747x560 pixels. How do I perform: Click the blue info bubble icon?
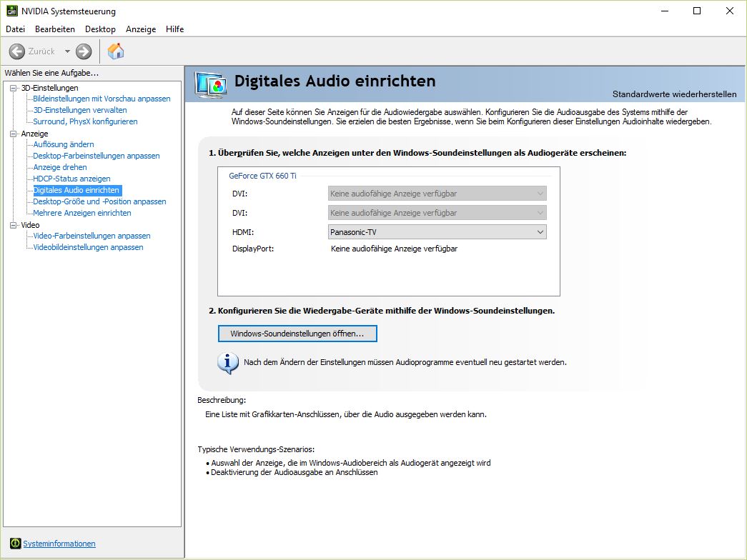click(x=228, y=363)
